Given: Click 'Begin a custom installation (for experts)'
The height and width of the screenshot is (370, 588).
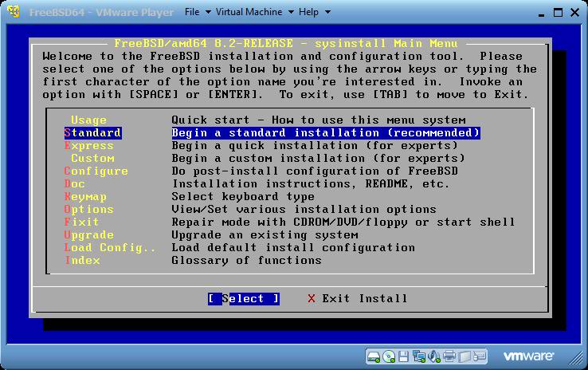Looking at the screenshot, I should 319,159.
